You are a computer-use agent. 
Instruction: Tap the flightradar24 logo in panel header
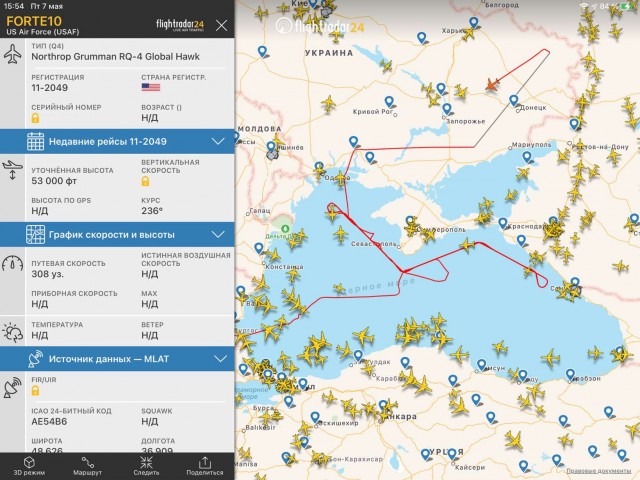click(180, 25)
